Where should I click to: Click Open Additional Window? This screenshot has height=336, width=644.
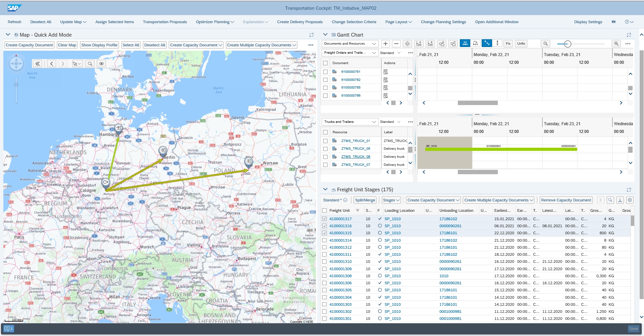[497, 22]
